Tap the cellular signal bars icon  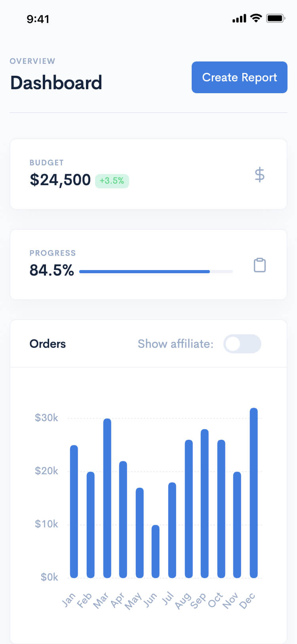click(239, 18)
